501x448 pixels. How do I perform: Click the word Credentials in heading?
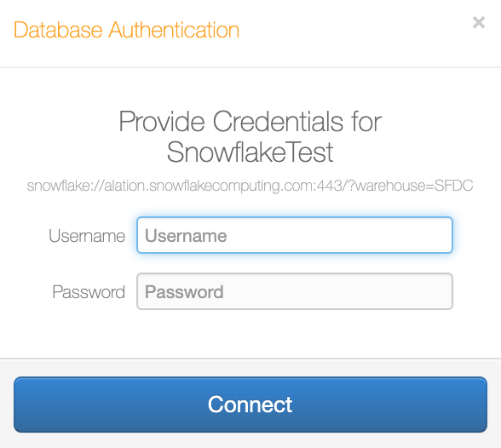tap(278, 122)
